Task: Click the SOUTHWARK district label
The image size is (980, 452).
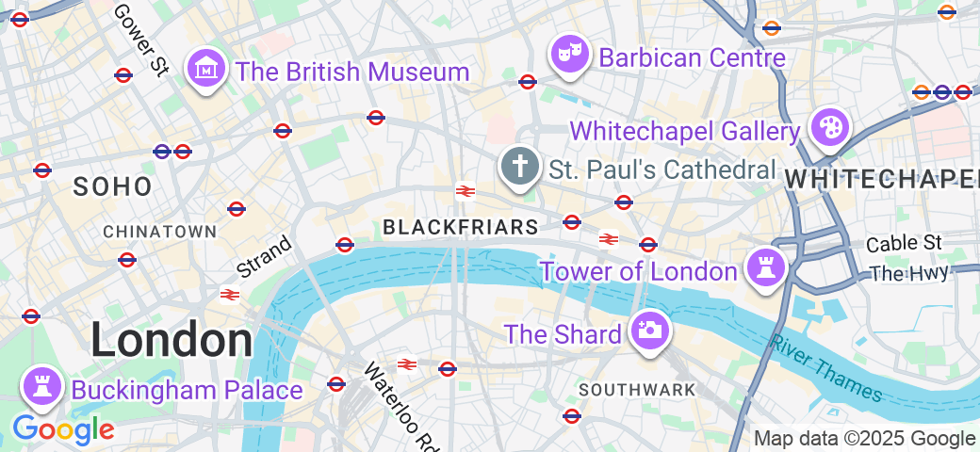Action: coord(637,390)
